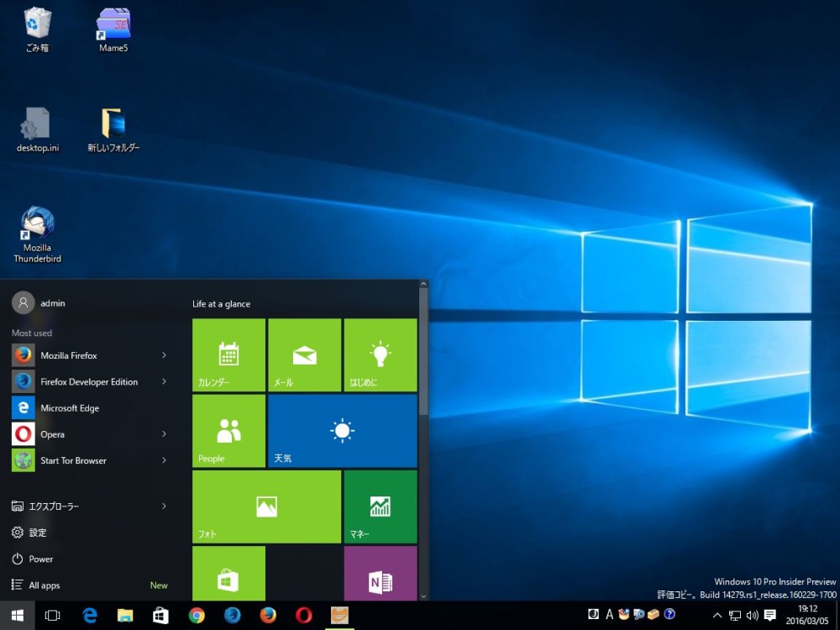The height and width of the screenshot is (630, 840).
Task: Click the People tile
Action: pos(228,431)
